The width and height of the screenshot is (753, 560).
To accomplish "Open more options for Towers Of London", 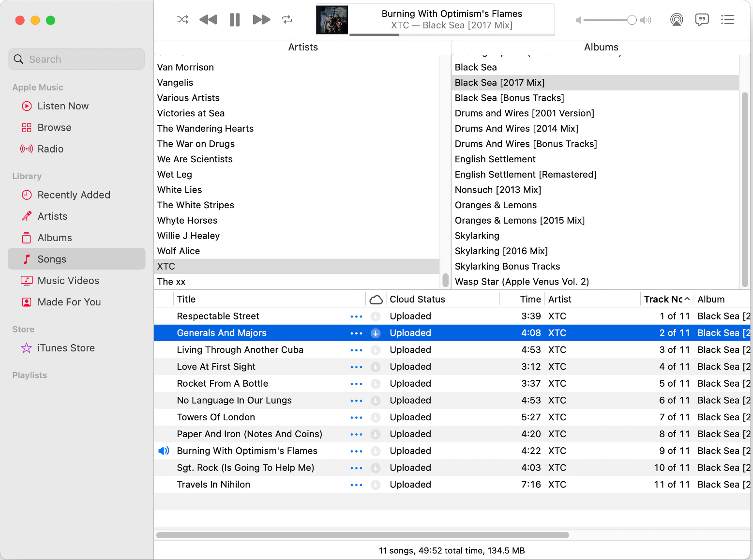I will [x=356, y=417].
